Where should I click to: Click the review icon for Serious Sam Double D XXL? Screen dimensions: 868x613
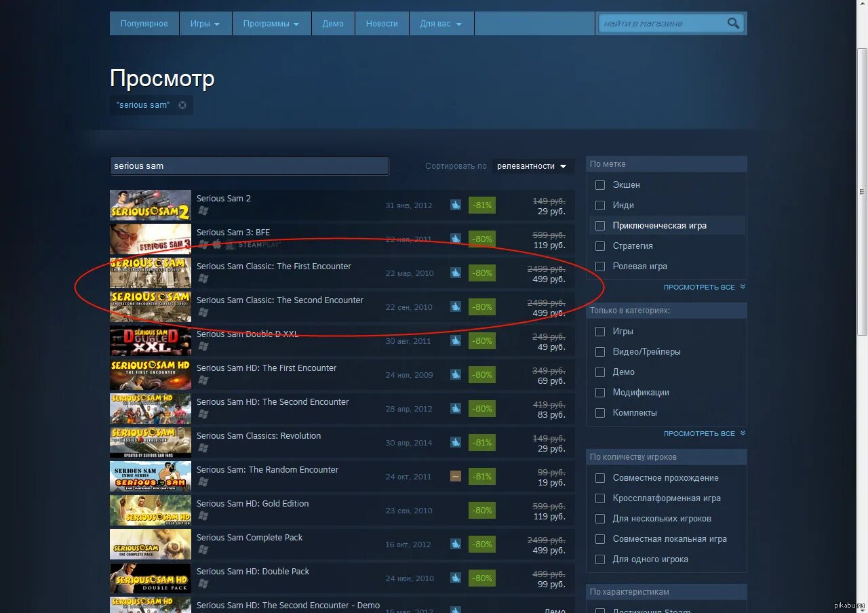(456, 340)
